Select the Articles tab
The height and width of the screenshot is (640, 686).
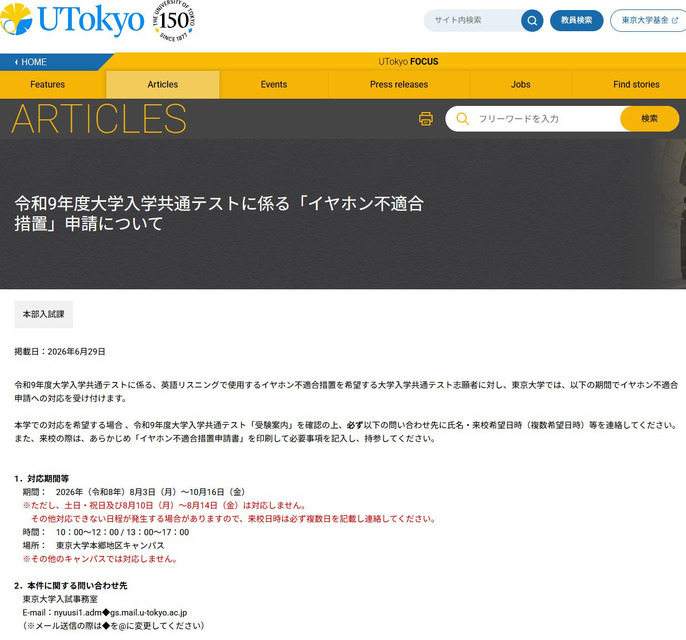click(163, 84)
